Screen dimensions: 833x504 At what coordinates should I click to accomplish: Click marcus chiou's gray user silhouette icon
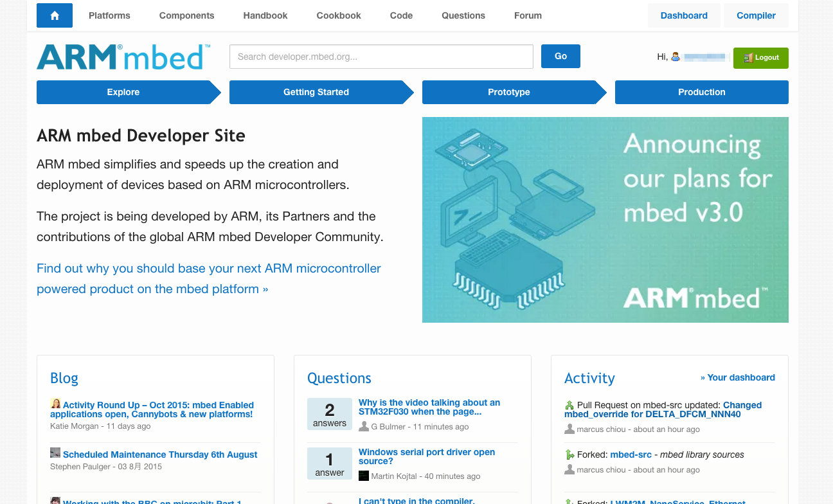569,429
